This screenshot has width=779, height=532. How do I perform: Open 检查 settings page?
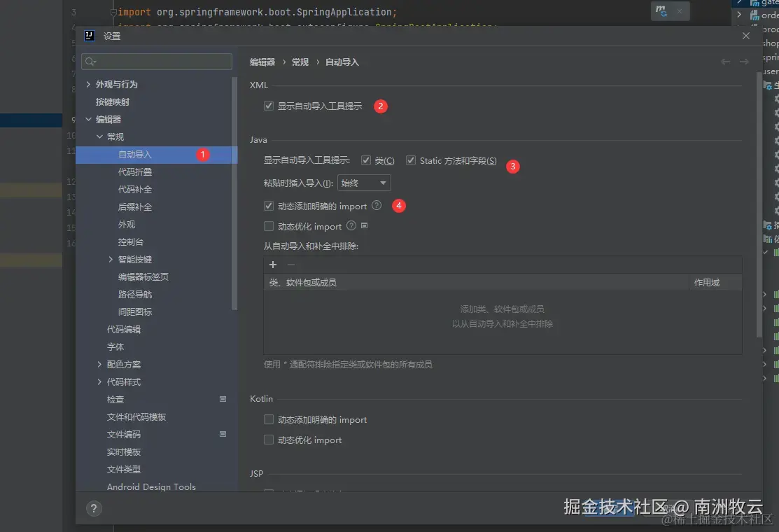tap(115, 399)
